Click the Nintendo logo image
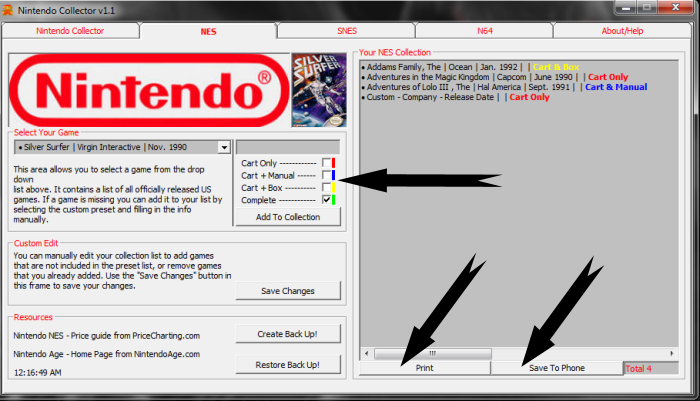This screenshot has width=700, height=401. coord(149,90)
